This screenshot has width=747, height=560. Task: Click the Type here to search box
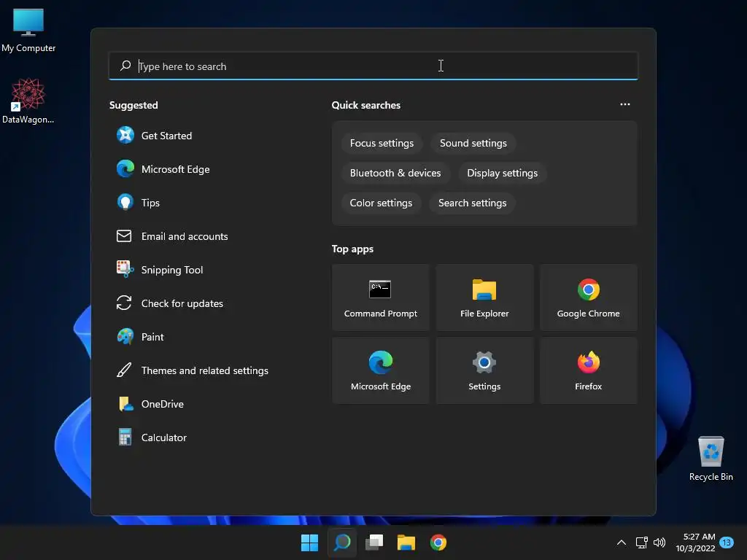(373, 66)
